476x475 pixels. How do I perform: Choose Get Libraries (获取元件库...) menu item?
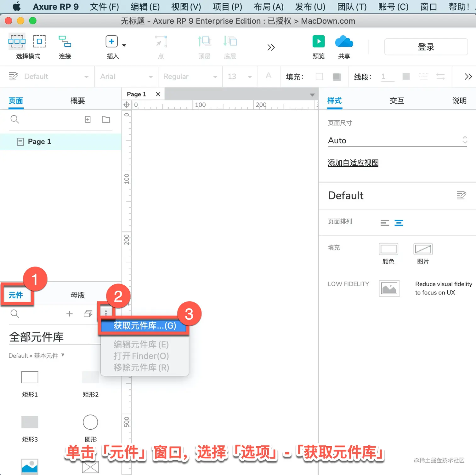pos(145,326)
